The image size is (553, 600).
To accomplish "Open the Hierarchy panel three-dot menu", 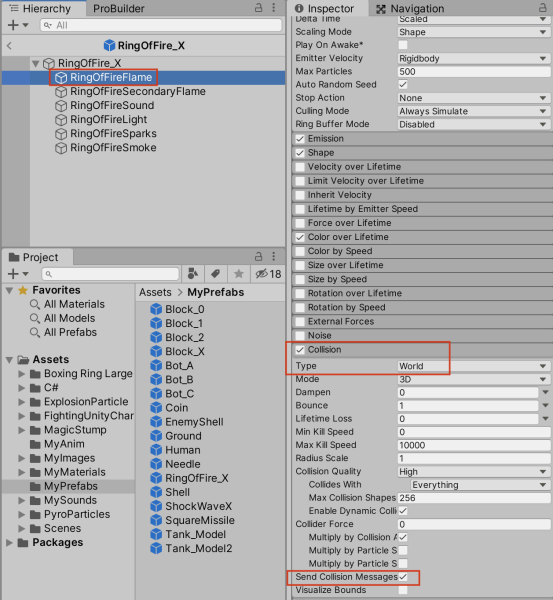I will tap(274, 8).
